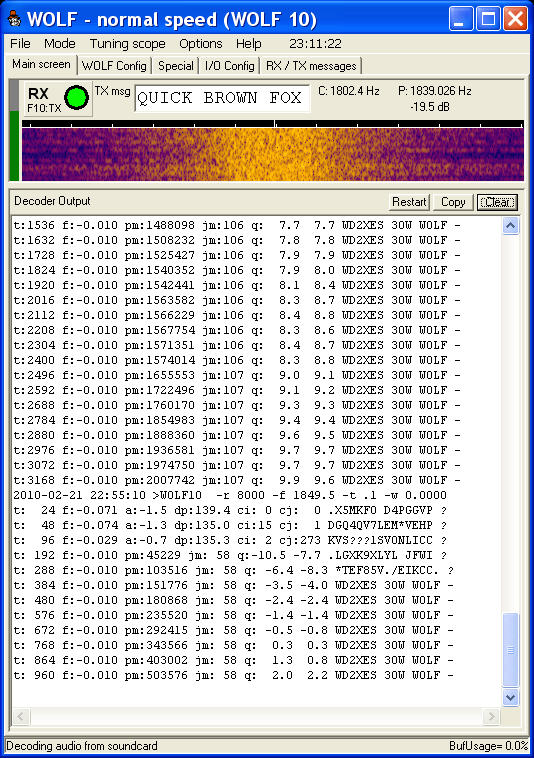Maximize the WOLF window
The image size is (534, 758).
tap(488, 19)
